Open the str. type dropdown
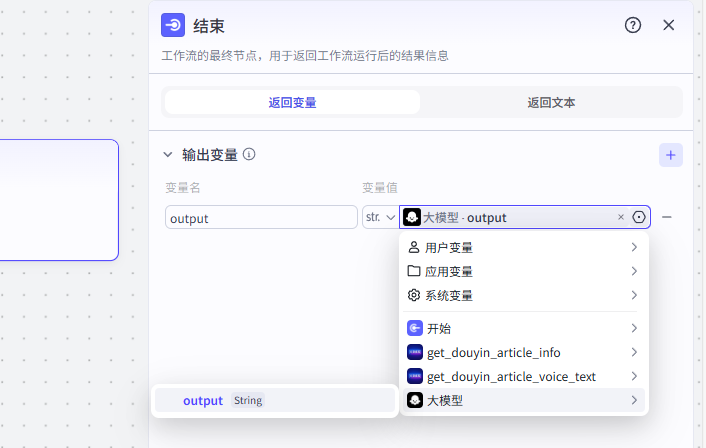Screen dimensions: 706x448 380,217
